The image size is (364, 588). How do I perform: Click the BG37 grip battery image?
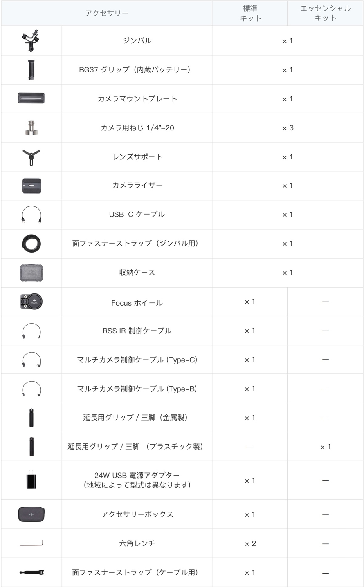pos(31,70)
